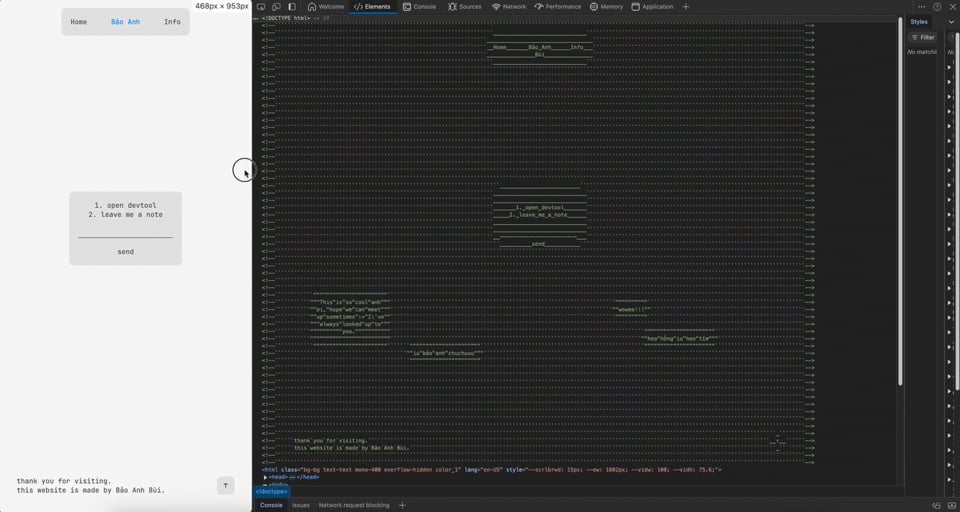Click 'This is so cool anh' comment text

coord(350,303)
